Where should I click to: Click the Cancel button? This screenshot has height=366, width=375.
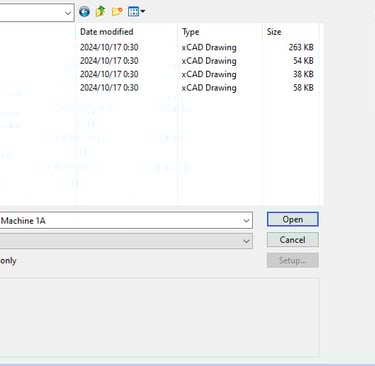coord(293,240)
